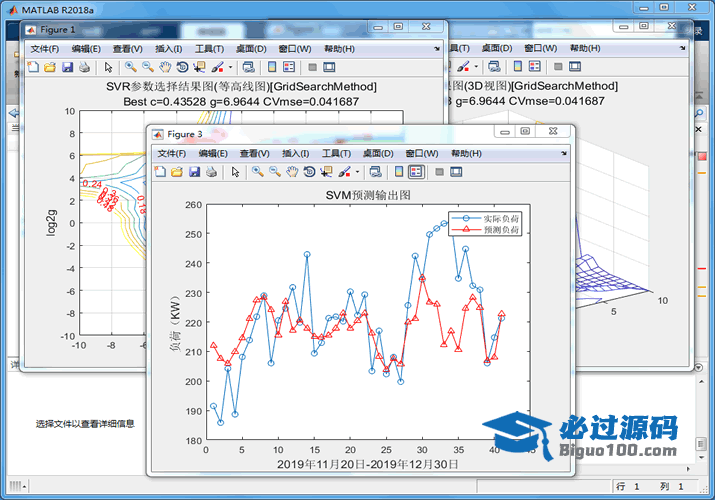Expand the Brush tool dropdown arrow in Figure 3
The width and height of the screenshot is (715, 500).
355,172
